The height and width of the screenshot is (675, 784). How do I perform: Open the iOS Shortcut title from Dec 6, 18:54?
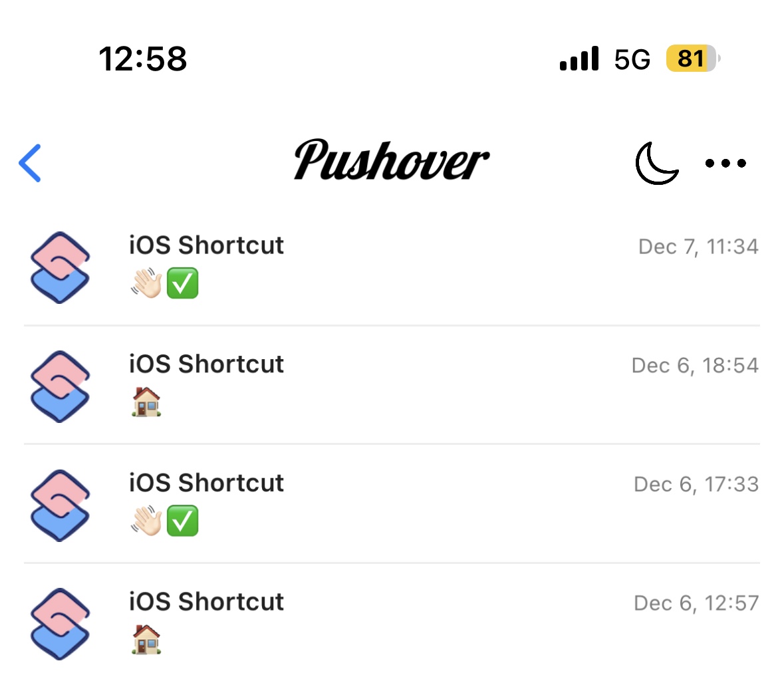tap(206, 364)
